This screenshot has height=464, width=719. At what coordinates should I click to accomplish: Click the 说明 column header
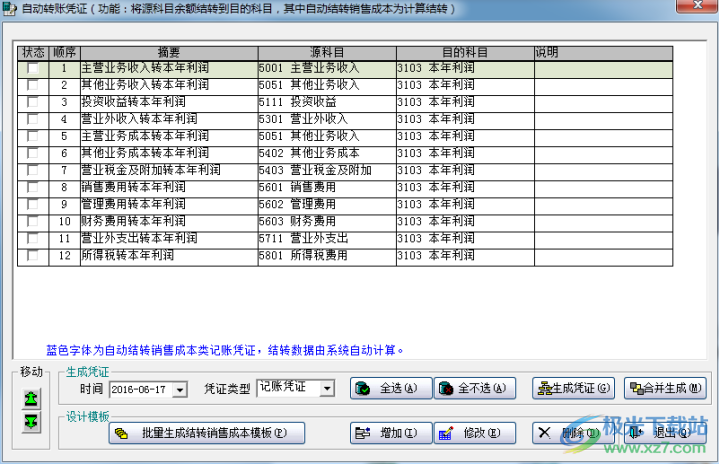[x=603, y=53]
